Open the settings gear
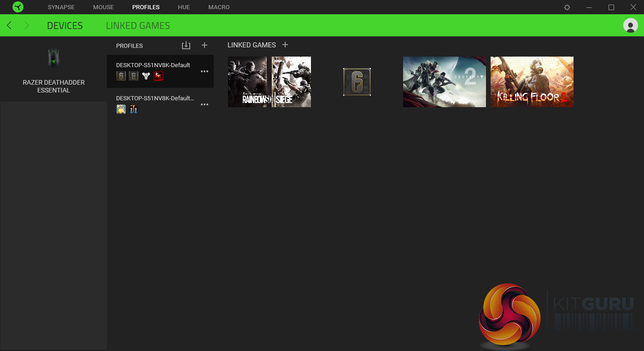644x351 pixels. [567, 7]
